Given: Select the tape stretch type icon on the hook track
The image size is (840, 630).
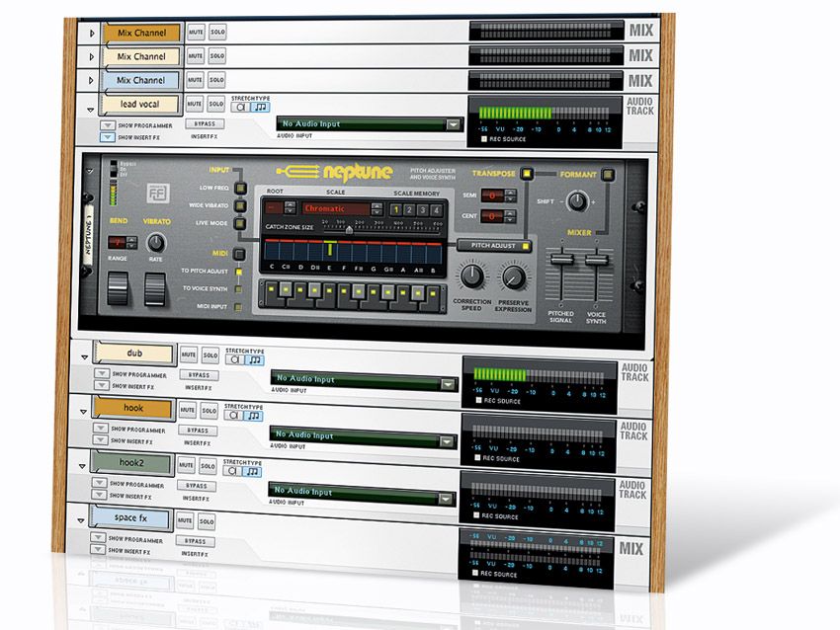Looking at the screenshot, I should [x=233, y=415].
